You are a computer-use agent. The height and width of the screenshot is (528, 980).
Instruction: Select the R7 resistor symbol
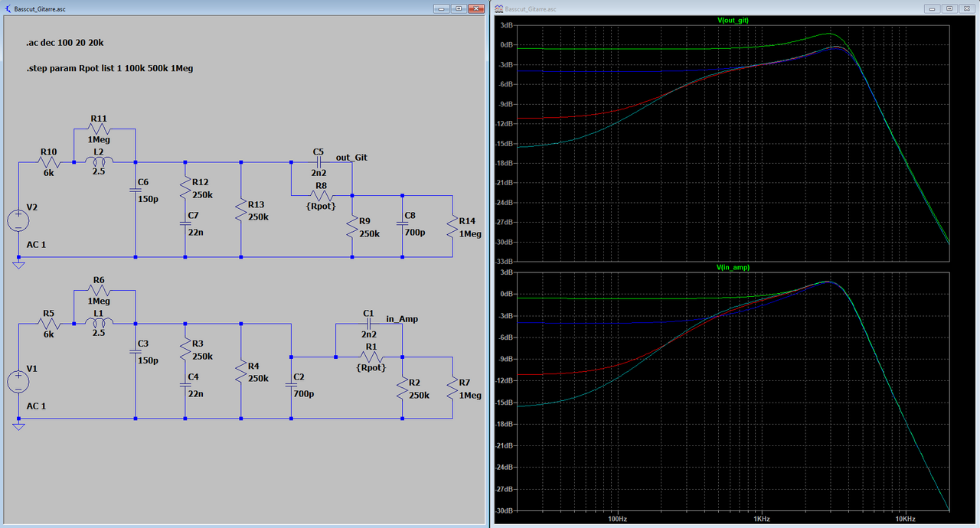(452, 387)
